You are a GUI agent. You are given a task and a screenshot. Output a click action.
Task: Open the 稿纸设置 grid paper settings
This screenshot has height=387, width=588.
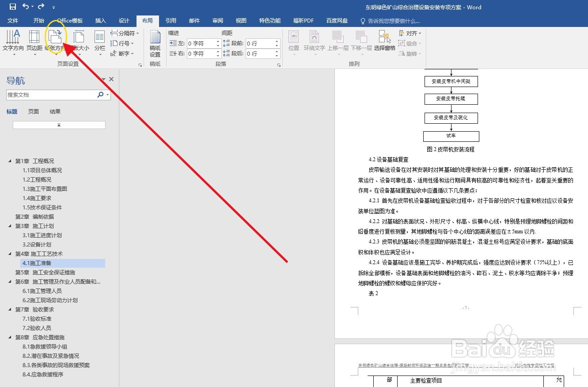pyautogui.click(x=155, y=43)
